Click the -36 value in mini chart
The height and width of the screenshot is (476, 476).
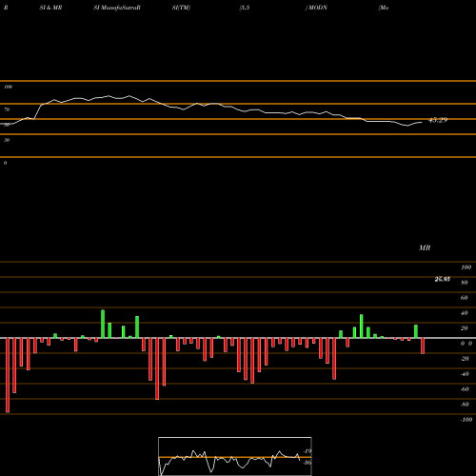pos(307,463)
